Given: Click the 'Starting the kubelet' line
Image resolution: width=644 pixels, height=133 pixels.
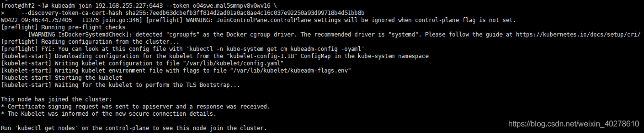Looking at the screenshot, I should (x=62, y=78).
